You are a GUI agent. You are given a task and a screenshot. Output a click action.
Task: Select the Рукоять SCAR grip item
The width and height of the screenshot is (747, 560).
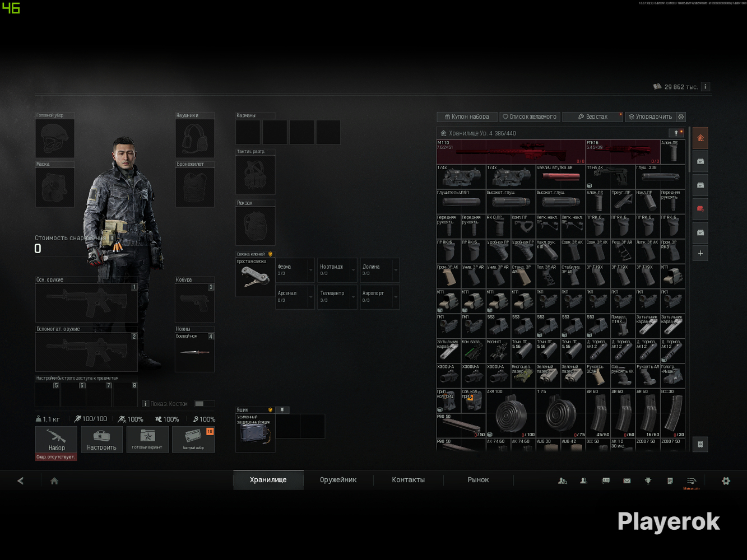coord(597,376)
